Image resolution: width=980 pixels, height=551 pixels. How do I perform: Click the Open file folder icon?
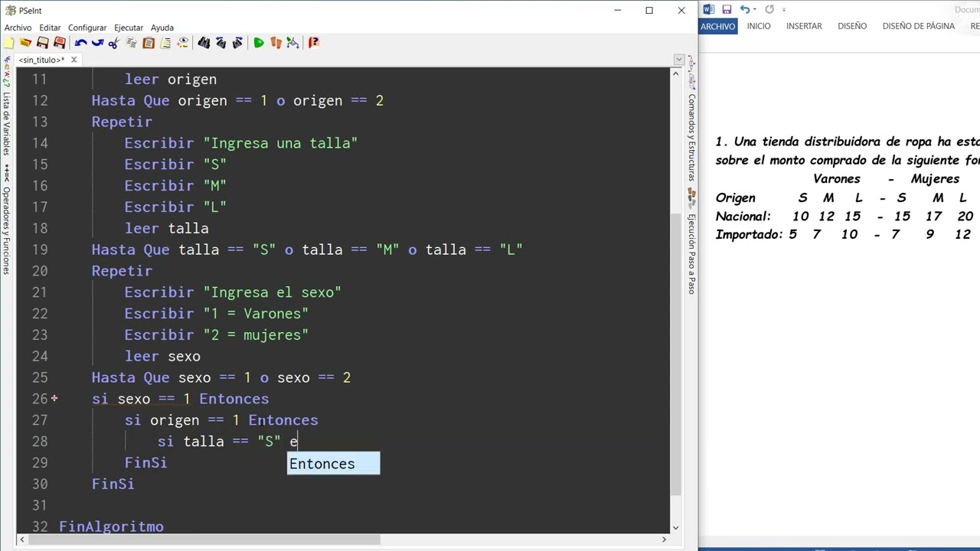click(x=25, y=43)
